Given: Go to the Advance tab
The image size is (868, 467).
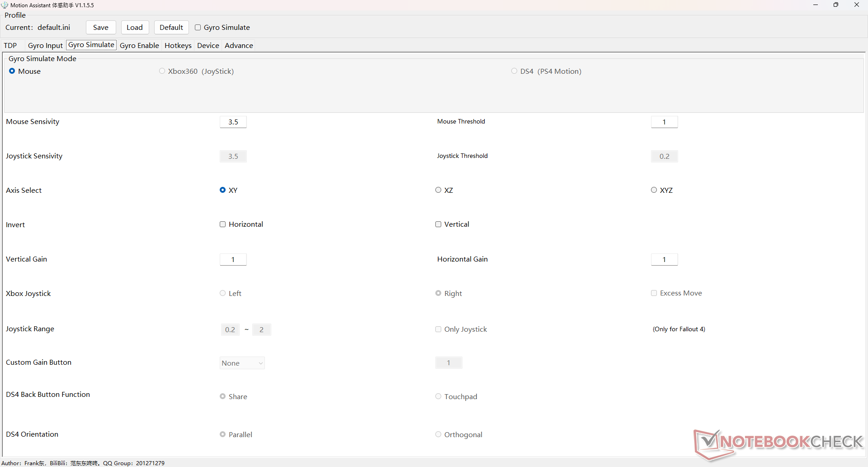Looking at the screenshot, I should coord(239,45).
